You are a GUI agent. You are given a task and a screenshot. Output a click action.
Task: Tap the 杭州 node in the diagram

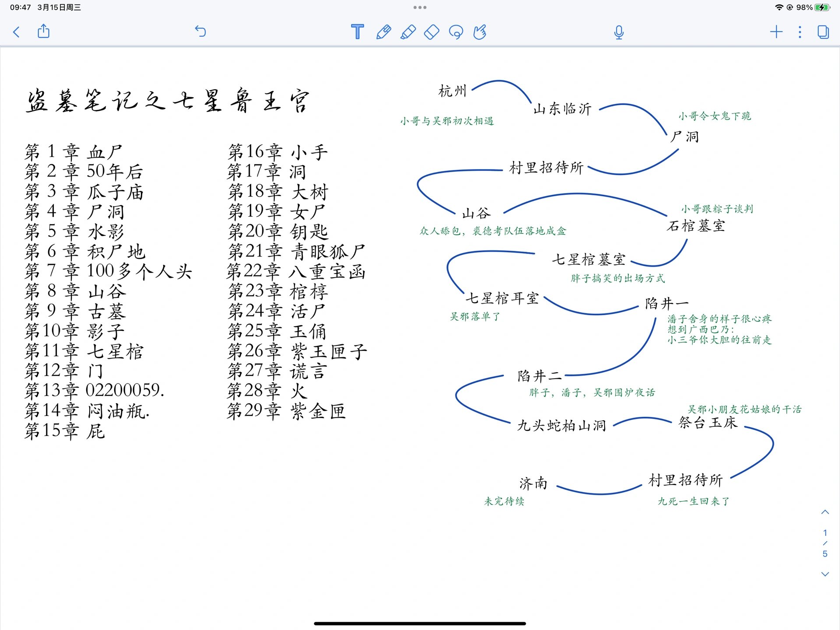(453, 91)
